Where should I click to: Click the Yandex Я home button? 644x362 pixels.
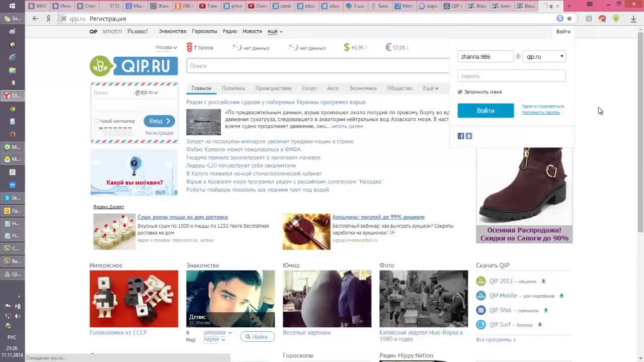(x=48, y=19)
